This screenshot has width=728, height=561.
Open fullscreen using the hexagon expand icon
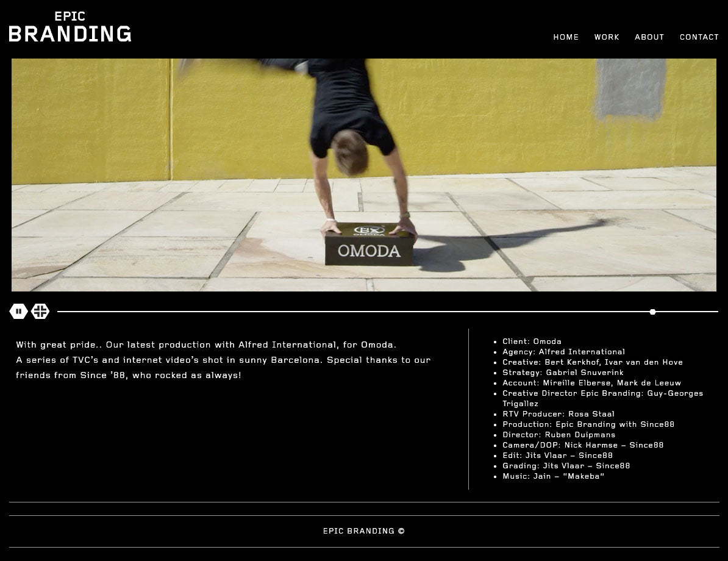[40, 311]
